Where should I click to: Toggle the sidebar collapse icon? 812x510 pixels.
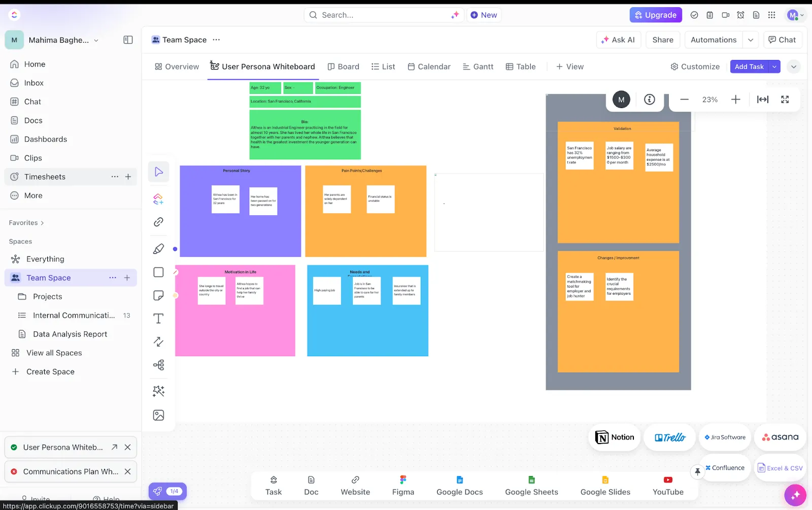[128, 40]
